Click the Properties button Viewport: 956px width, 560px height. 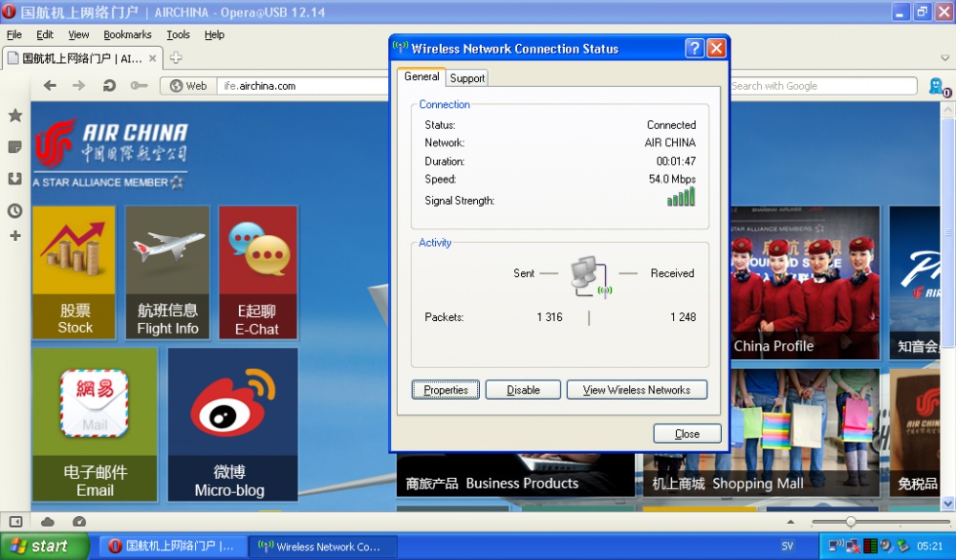pyautogui.click(x=445, y=390)
